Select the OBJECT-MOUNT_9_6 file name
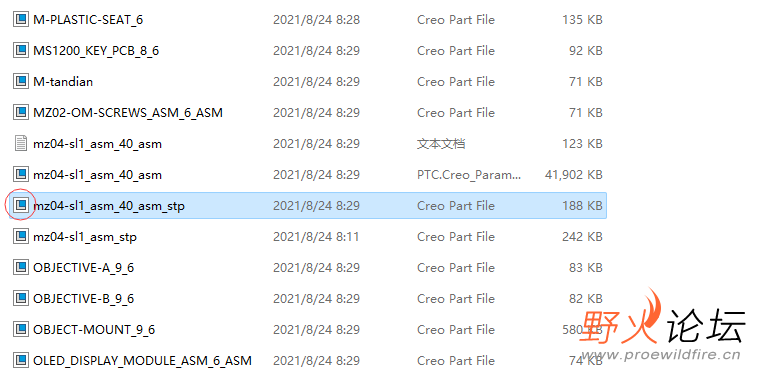765x371 pixels. coord(94,330)
